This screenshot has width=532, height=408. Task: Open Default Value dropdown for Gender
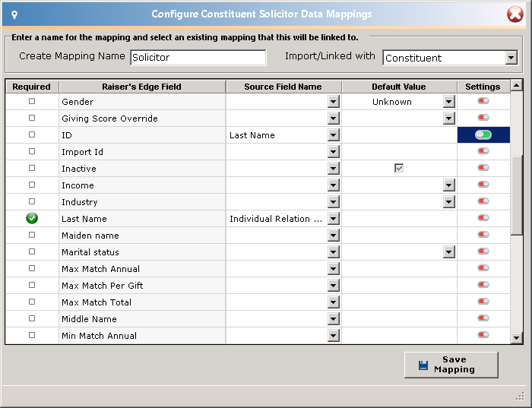point(449,101)
